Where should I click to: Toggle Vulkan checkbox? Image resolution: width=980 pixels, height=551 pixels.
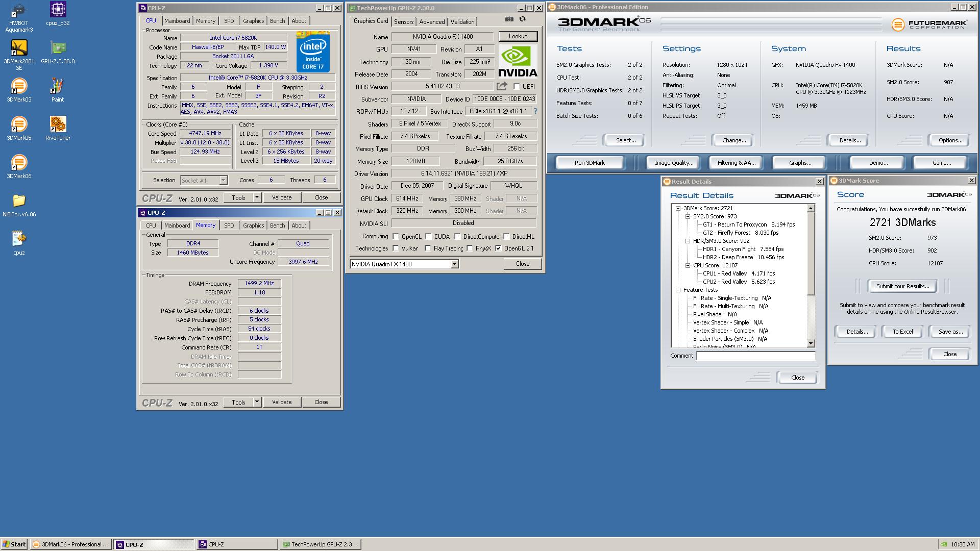(x=396, y=248)
